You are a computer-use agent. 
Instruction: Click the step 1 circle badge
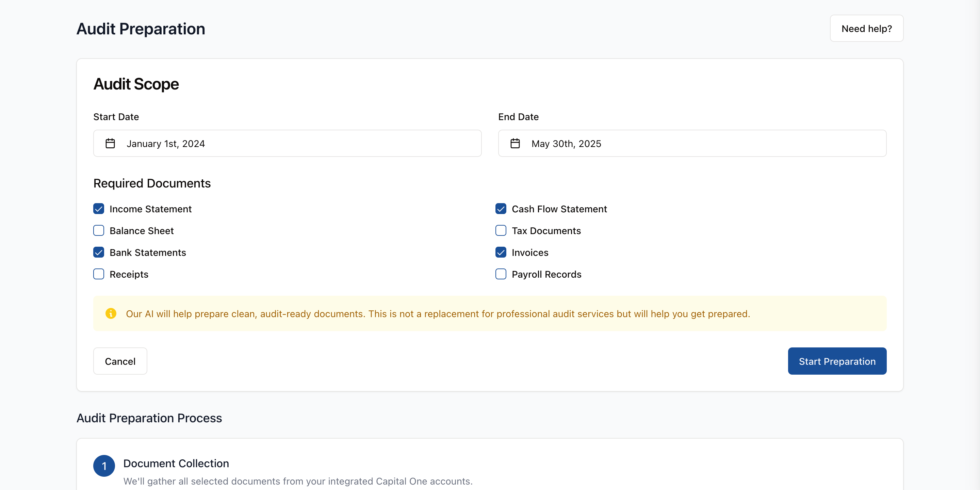[x=104, y=465]
